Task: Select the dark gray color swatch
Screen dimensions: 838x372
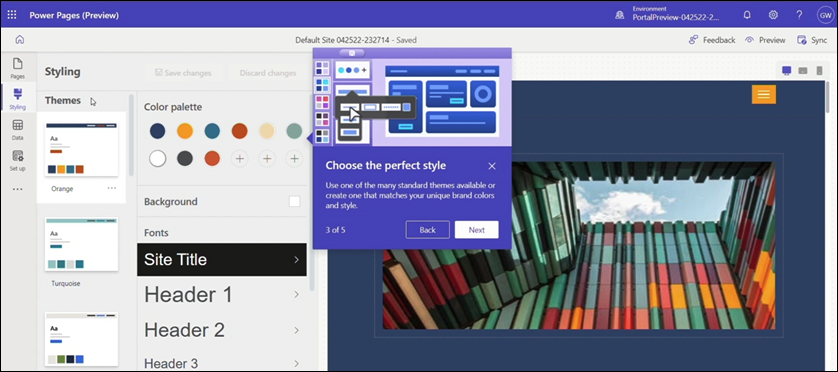Action: tap(185, 158)
